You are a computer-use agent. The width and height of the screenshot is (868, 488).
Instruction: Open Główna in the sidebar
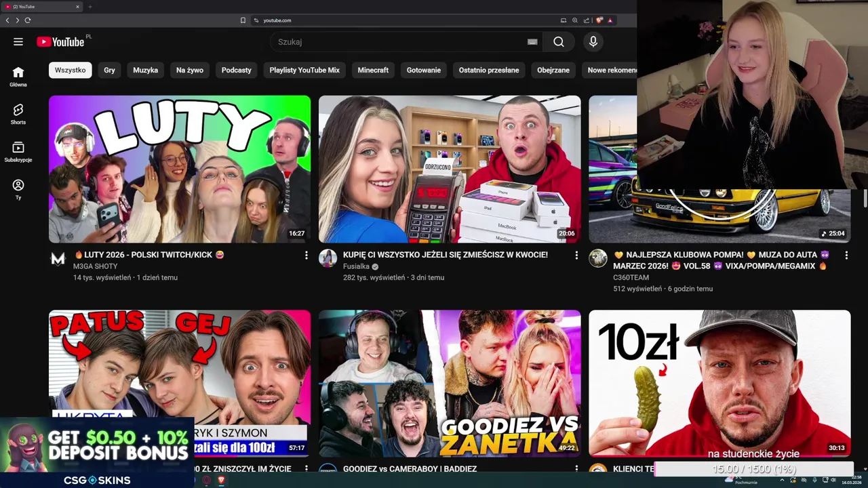point(18,77)
